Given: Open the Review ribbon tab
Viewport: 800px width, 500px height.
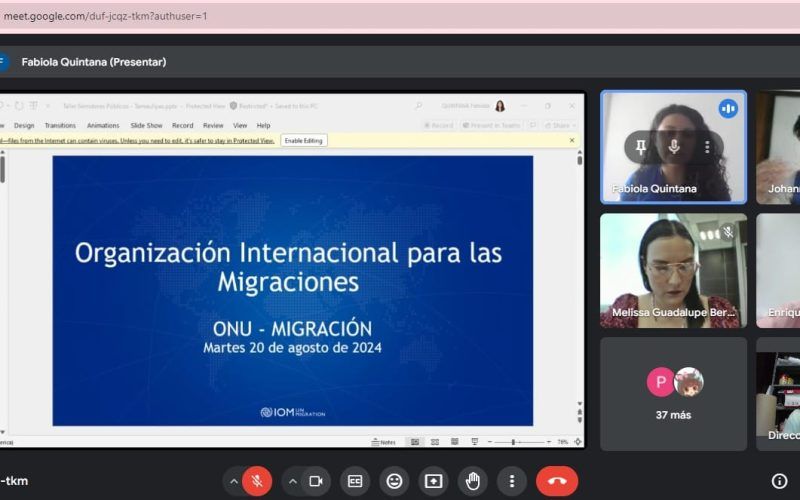Looking at the screenshot, I should click(x=213, y=126).
